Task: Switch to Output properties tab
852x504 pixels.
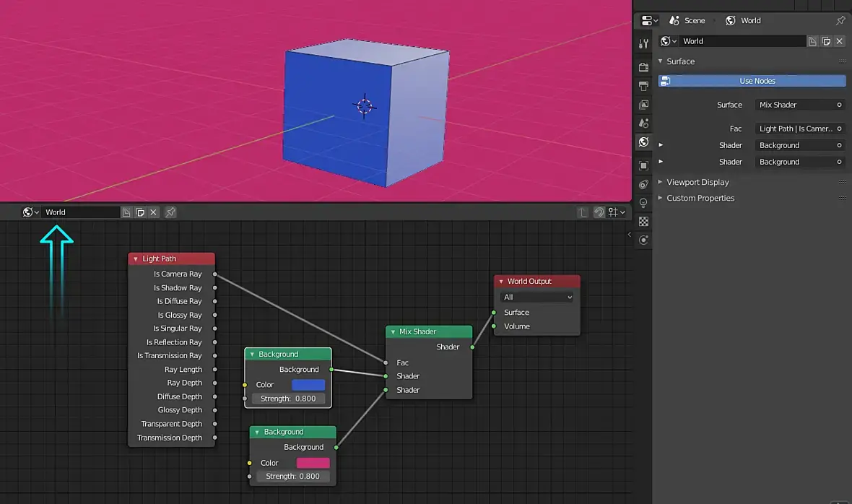Action: tap(643, 86)
